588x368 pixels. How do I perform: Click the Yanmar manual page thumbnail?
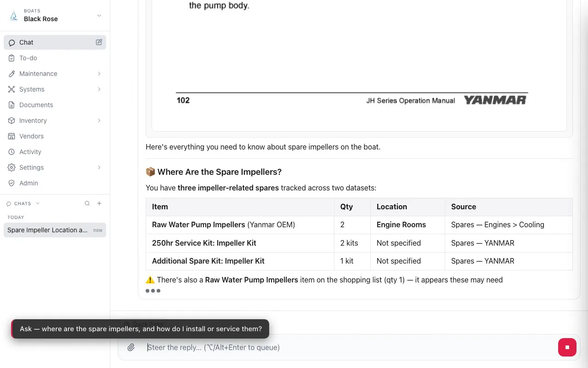pos(359,65)
